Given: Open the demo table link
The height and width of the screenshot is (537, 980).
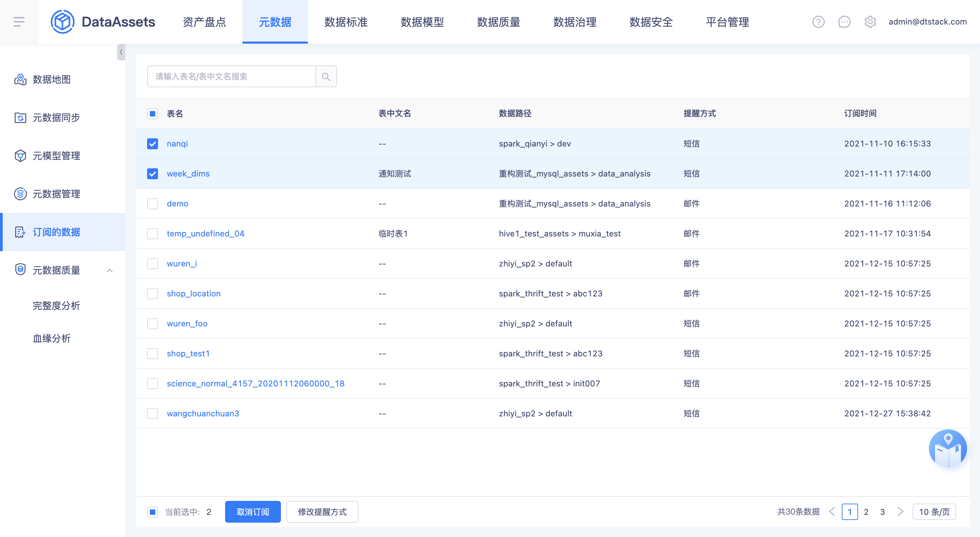Looking at the screenshot, I should point(178,204).
